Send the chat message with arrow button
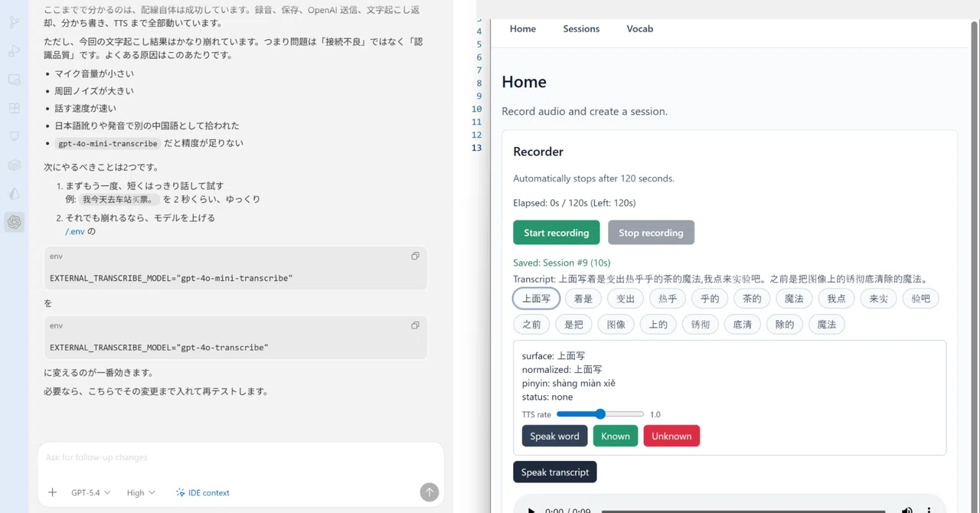Screen dimensions: 980x513 pyautogui.click(x=430, y=492)
